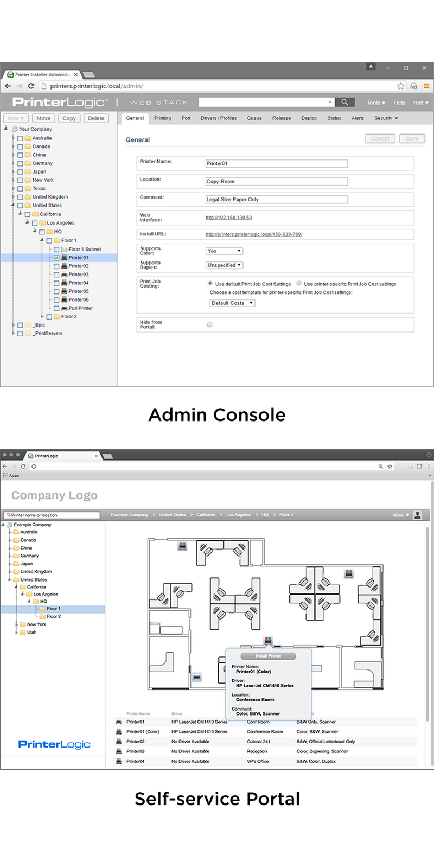Open the Supports Duplex dropdown
Viewport: 434px width, 868px height.
coord(224,265)
